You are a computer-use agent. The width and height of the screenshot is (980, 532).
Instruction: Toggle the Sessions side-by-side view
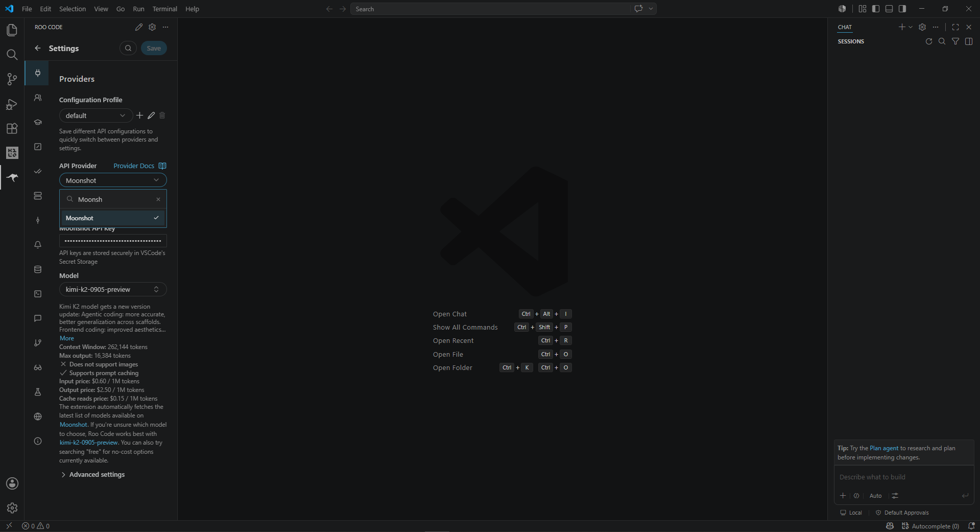pos(969,41)
